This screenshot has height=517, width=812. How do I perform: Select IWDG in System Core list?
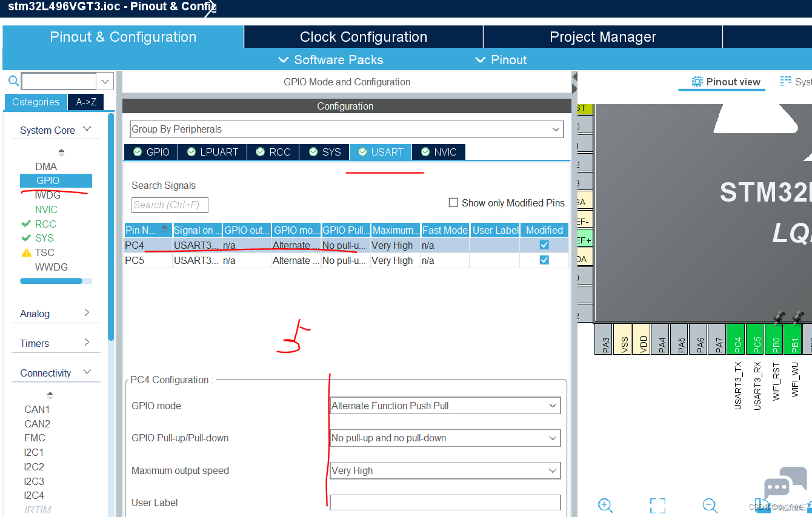point(48,195)
